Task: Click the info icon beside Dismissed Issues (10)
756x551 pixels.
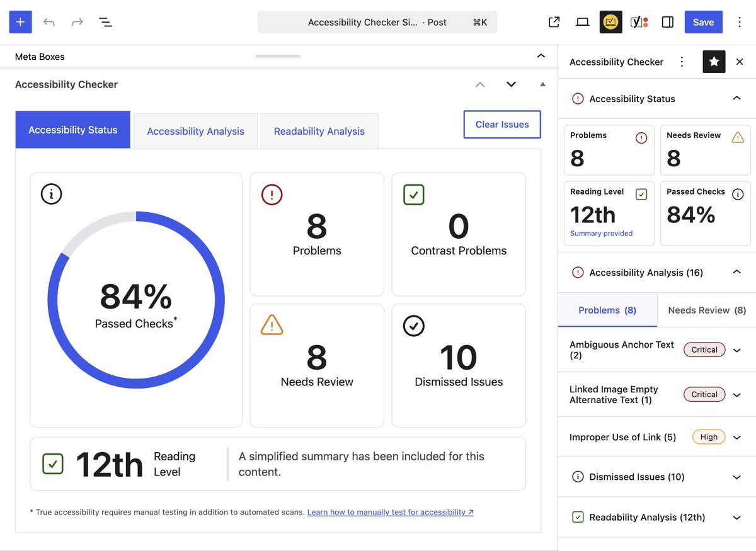Action: pyautogui.click(x=578, y=477)
